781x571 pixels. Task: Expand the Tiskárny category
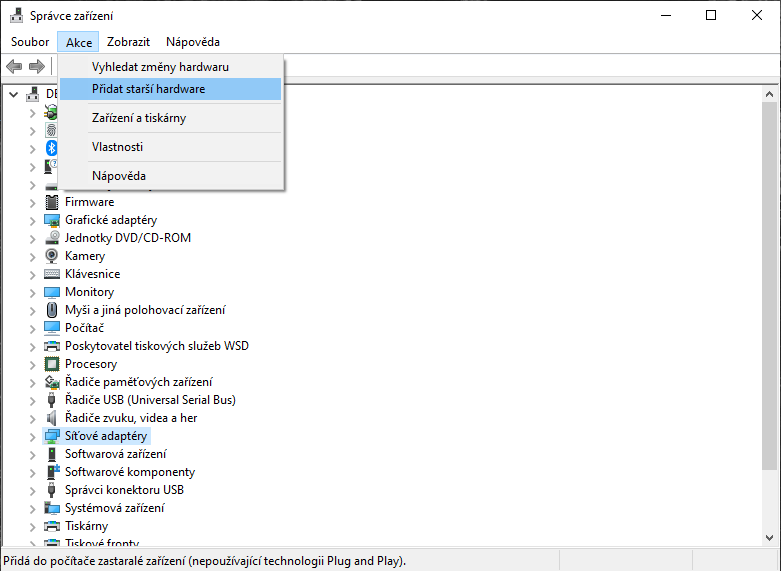[33, 527]
